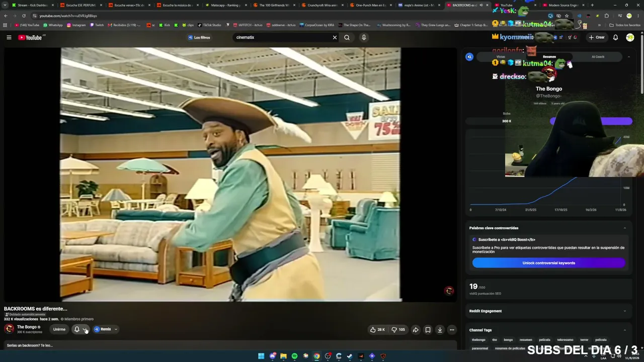Like the video (28 K)
Image resolution: width=644 pixels, height=362 pixels.
[x=377, y=330]
